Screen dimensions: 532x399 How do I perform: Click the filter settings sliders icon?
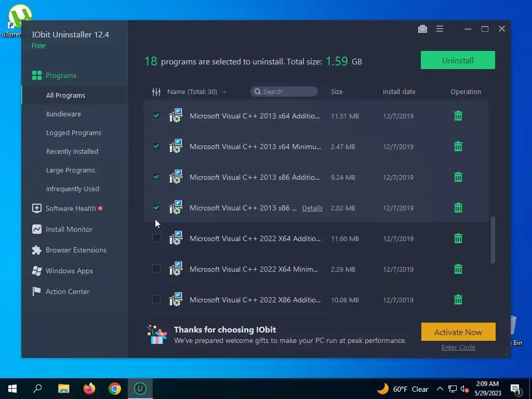pyautogui.click(x=156, y=91)
